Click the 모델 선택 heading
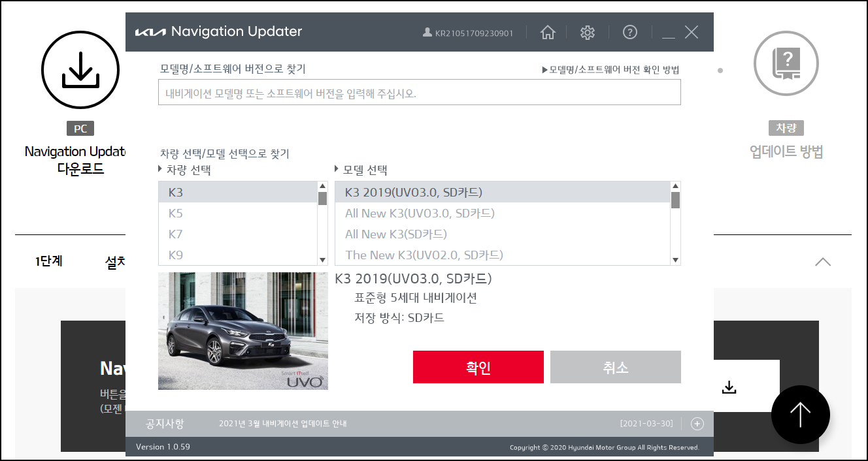The height and width of the screenshot is (461, 868). coord(365,170)
